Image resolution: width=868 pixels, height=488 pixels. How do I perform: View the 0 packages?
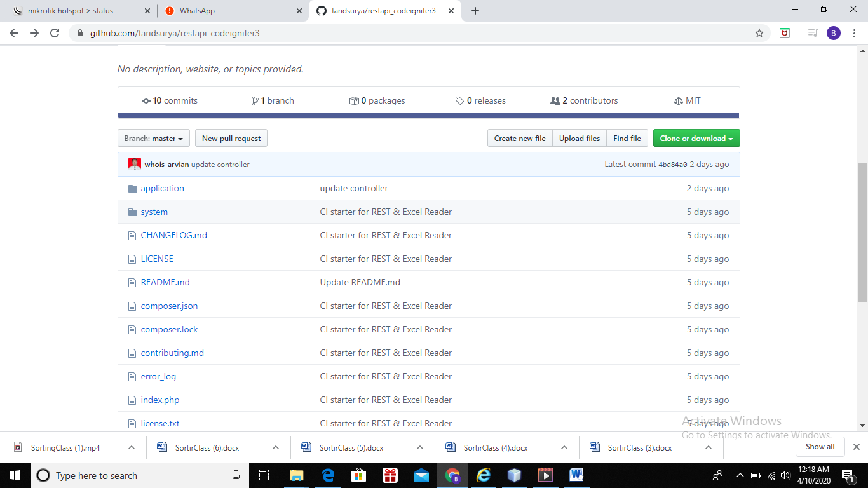pos(377,101)
